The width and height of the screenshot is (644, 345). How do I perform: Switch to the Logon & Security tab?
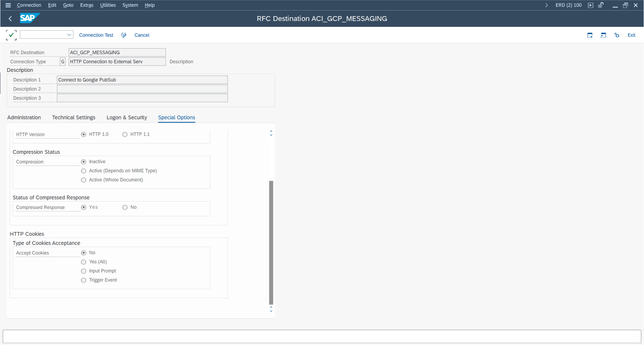[x=127, y=118]
